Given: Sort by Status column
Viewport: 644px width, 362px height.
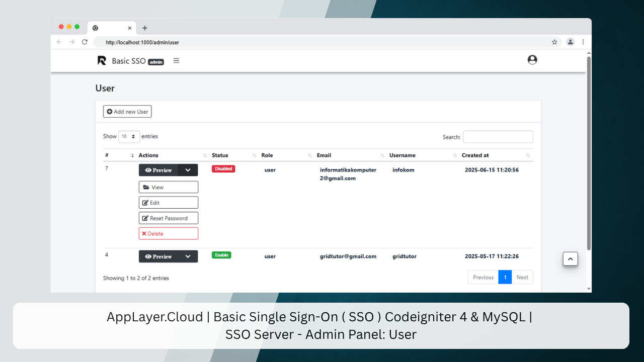Looking at the screenshot, I should tap(234, 155).
